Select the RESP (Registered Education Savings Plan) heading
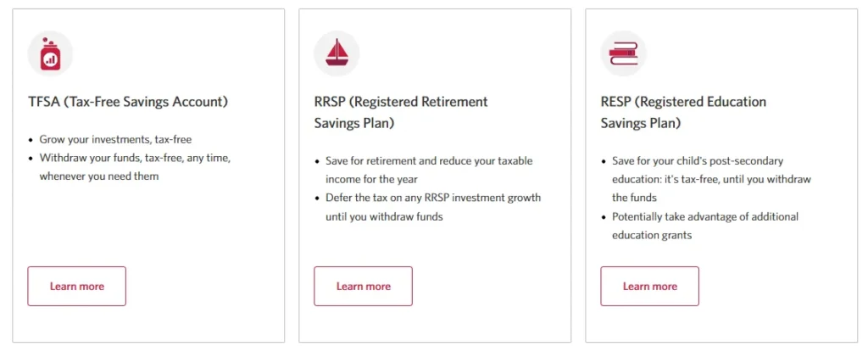Image resolution: width=868 pixels, height=352 pixels. coord(683,112)
